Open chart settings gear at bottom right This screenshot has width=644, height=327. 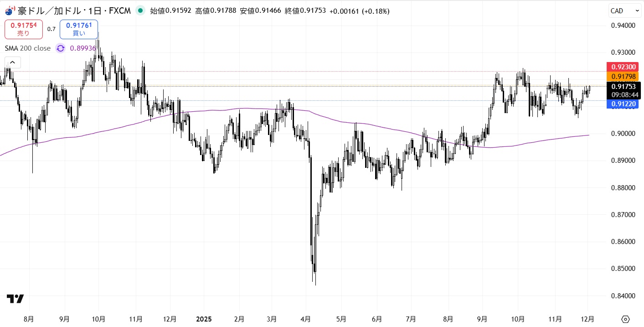[625, 319]
